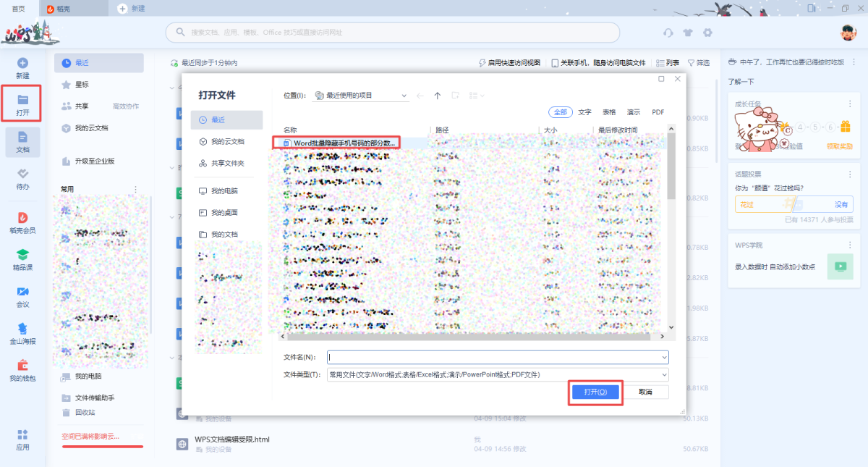The width and height of the screenshot is (868, 467).
Task: Open the view mode dropdown in dialog toolbar
Action: [477, 96]
